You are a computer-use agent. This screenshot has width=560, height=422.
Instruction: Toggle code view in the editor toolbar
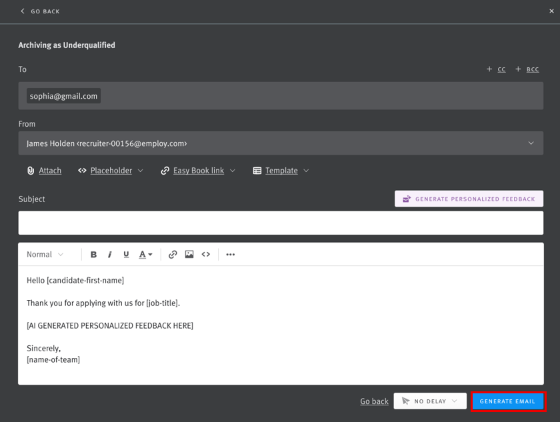pyautogui.click(x=206, y=255)
